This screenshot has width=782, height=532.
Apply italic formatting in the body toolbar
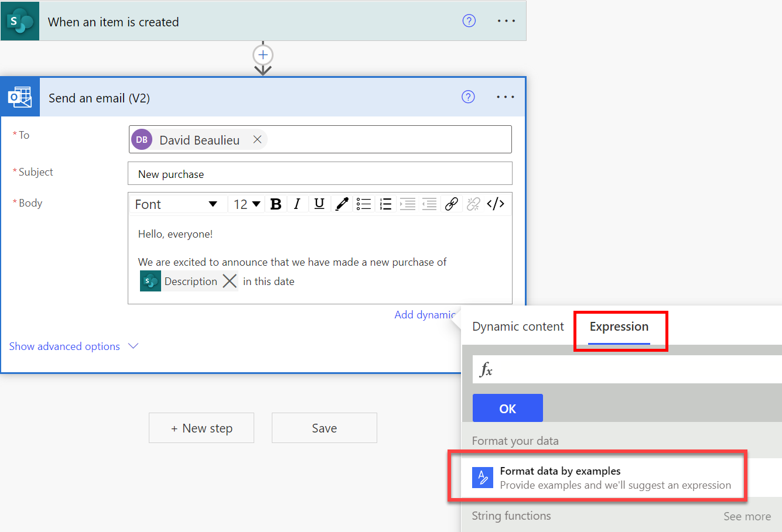297,204
